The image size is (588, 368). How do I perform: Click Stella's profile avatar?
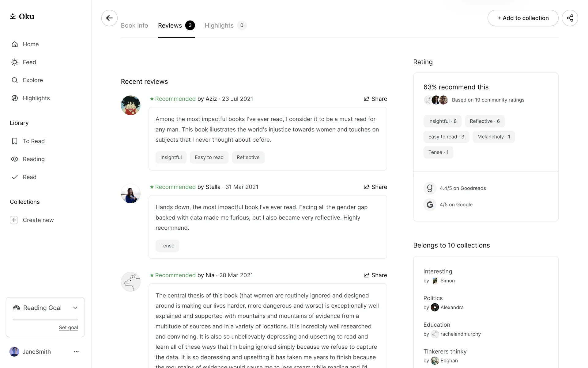pyautogui.click(x=131, y=194)
